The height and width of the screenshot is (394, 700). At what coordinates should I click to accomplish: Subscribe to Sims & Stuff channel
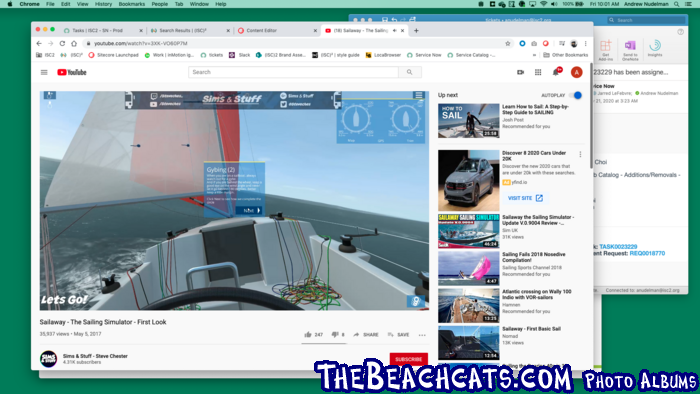pos(408,359)
